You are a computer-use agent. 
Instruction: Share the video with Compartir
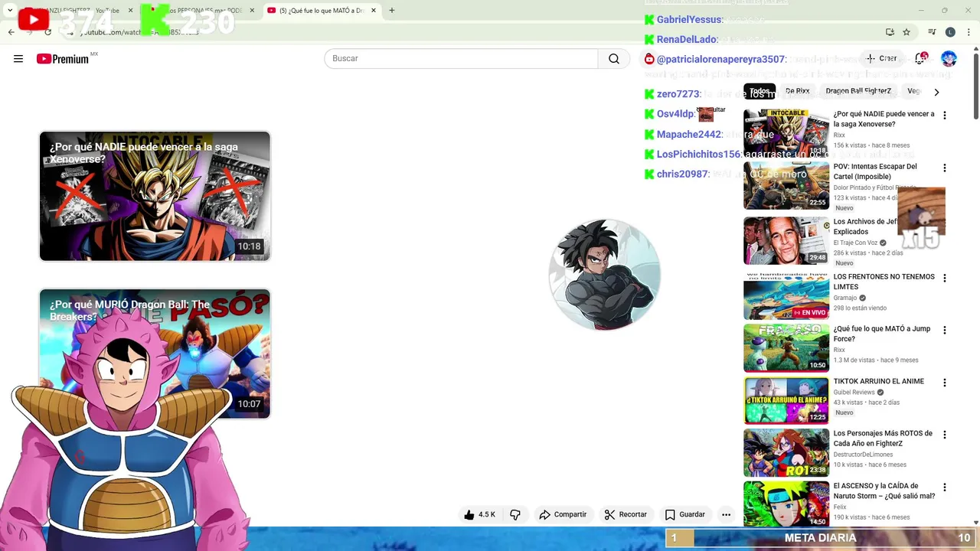pyautogui.click(x=563, y=515)
